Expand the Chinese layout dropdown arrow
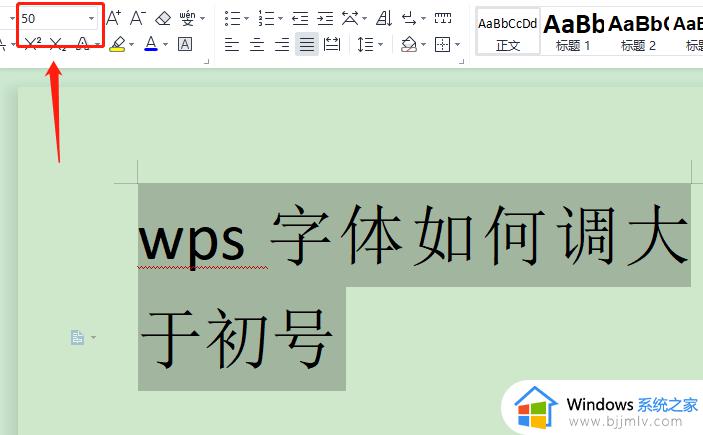This screenshot has width=703, height=435. coord(365,19)
